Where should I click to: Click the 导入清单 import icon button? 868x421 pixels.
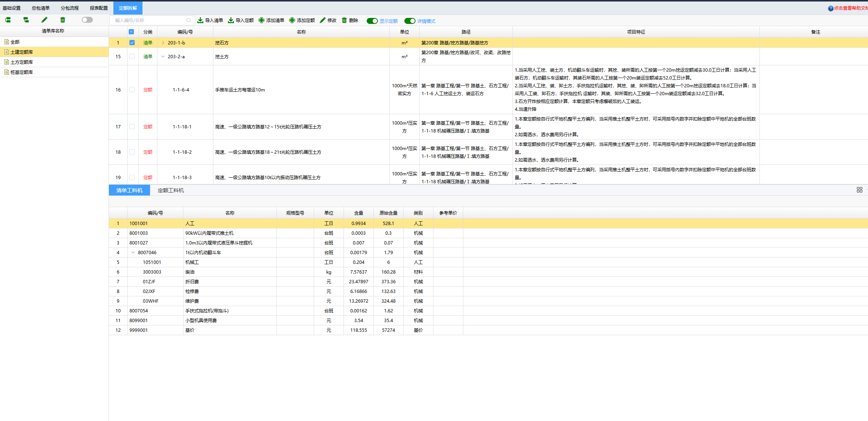200,20
